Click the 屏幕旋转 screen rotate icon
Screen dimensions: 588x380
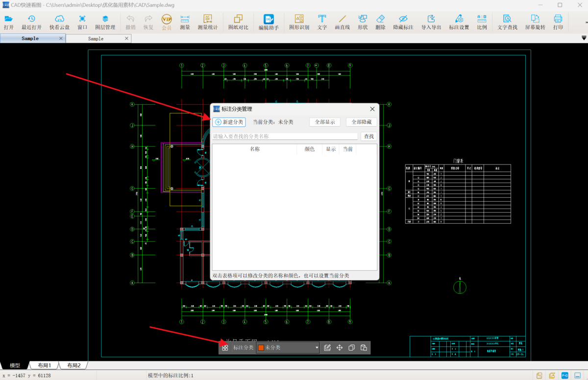point(535,22)
